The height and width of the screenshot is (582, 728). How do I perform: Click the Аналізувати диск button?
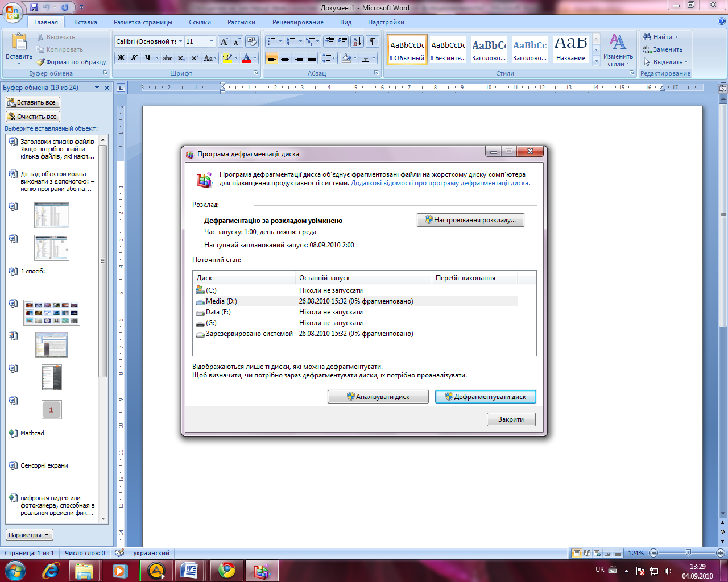coord(378,397)
